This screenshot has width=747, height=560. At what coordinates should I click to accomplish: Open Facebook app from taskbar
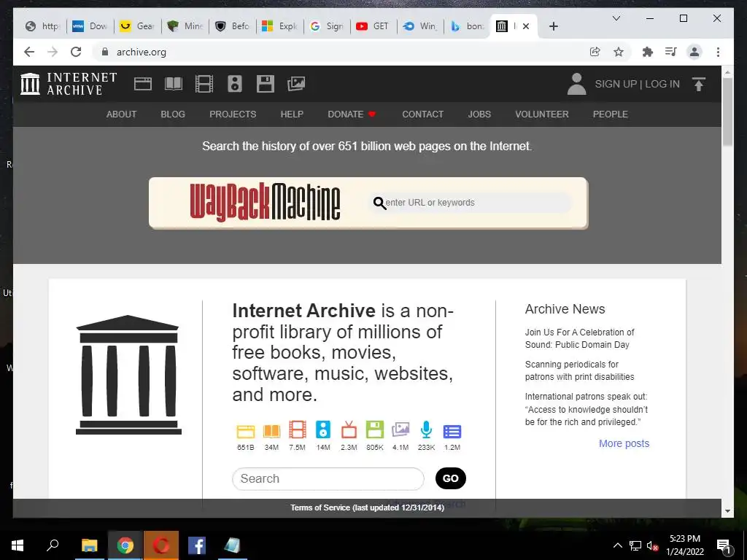point(197,545)
